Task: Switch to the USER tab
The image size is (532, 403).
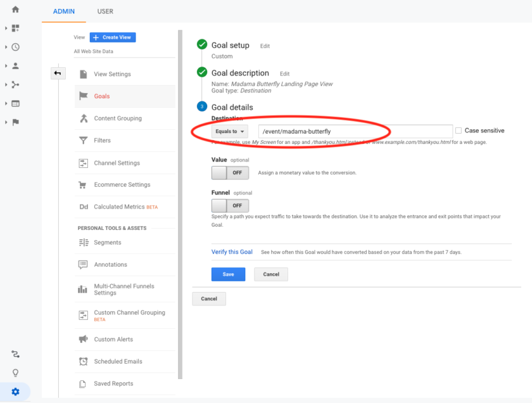Action: pyautogui.click(x=105, y=11)
